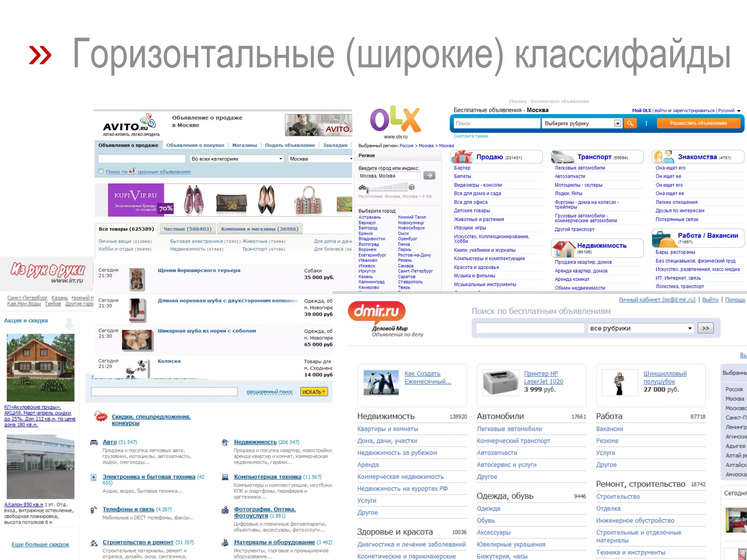Click the Разместить объявление button on OLX
This screenshot has height=560, width=747.
pyautogui.click(x=698, y=123)
